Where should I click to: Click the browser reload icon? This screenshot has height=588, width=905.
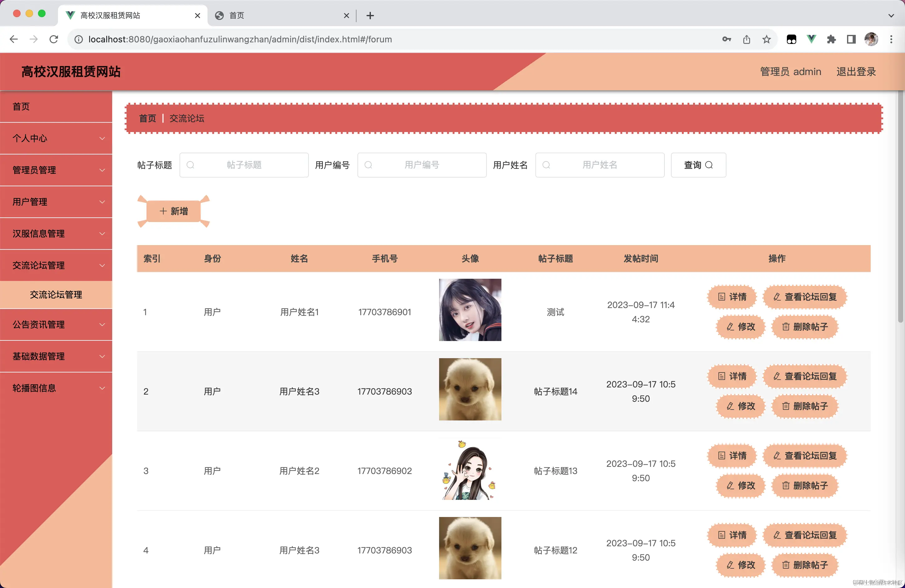(54, 39)
